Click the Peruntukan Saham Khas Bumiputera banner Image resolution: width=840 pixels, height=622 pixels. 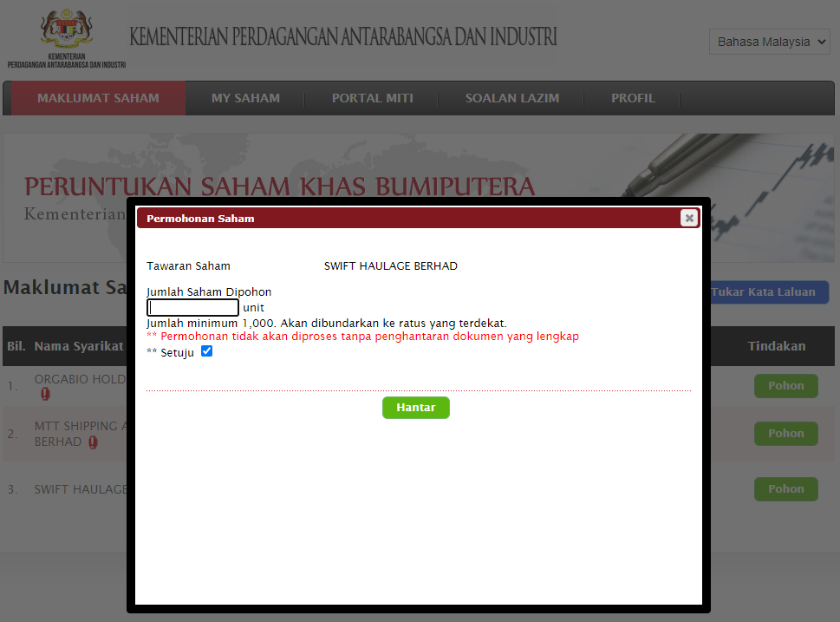tap(279, 187)
